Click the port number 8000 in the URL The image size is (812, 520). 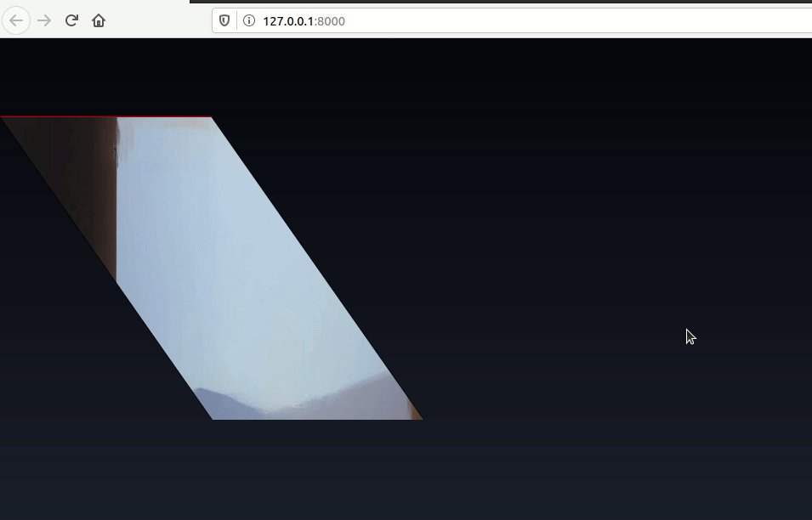tap(332, 21)
